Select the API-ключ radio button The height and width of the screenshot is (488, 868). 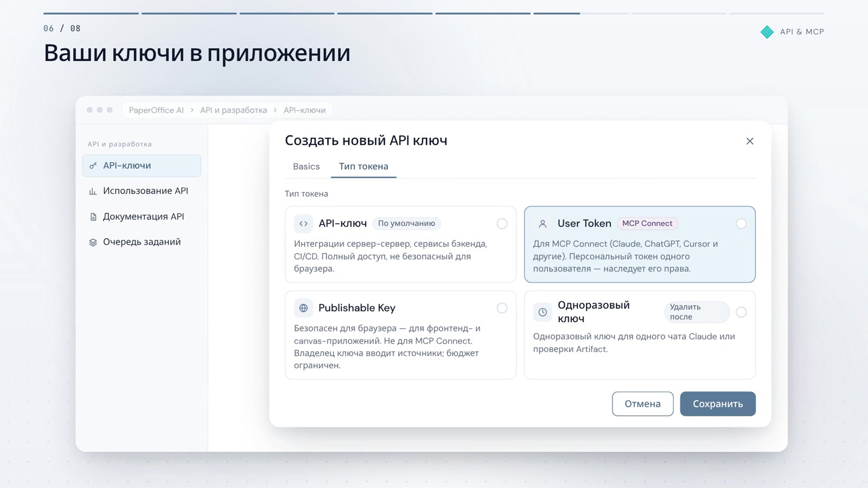[x=502, y=223]
